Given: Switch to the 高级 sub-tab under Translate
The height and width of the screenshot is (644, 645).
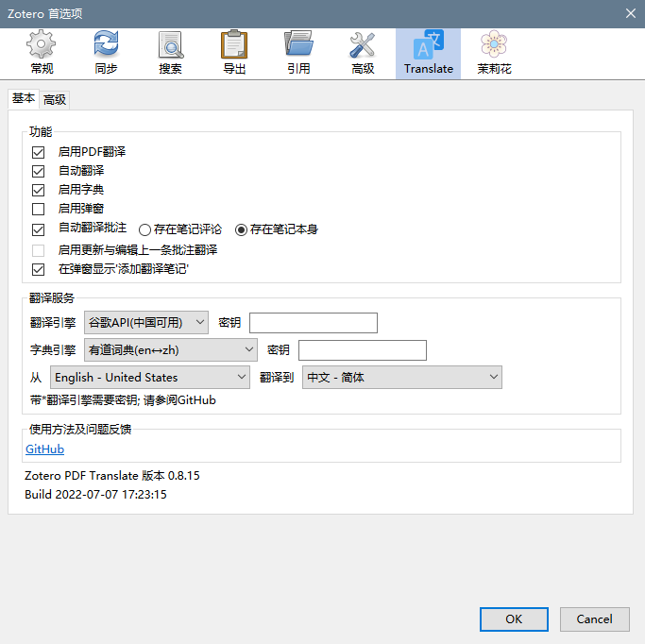Looking at the screenshot, I should tap(55, 99).
